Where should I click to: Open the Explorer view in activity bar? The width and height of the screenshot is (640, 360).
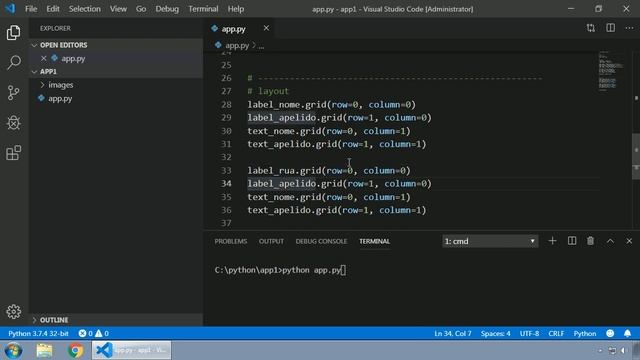tap(13, 33)
